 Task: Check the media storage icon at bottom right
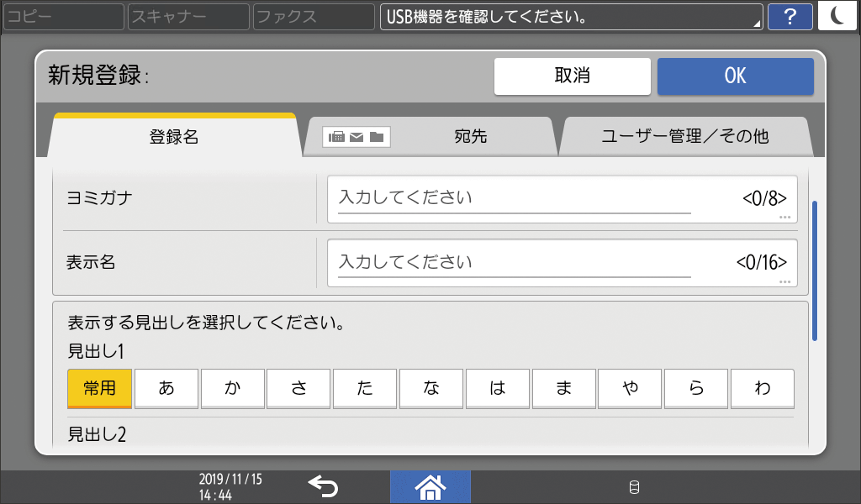(636, 486)
